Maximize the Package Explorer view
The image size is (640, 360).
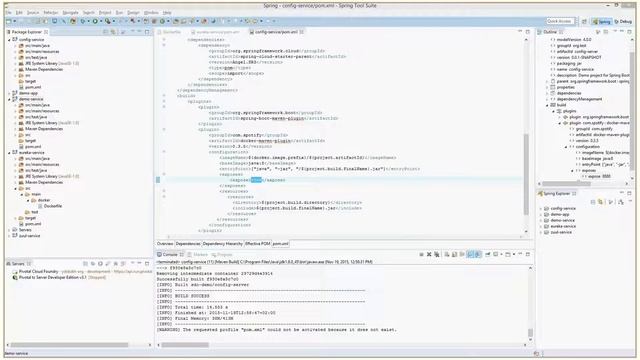point(147,32)
